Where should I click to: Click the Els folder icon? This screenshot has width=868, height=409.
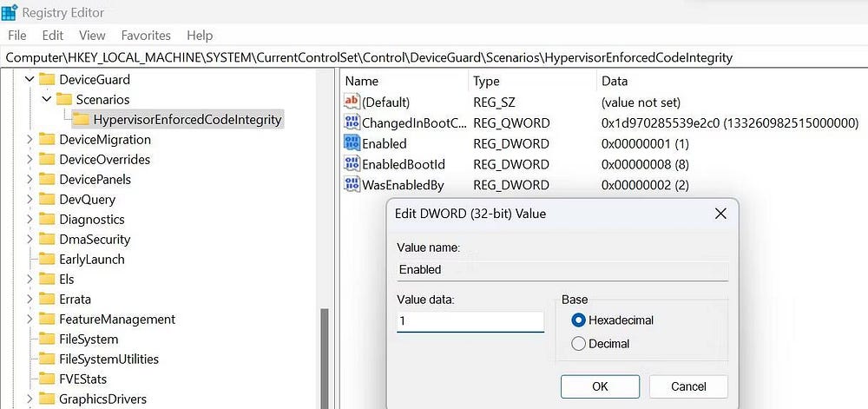point(47,279)
